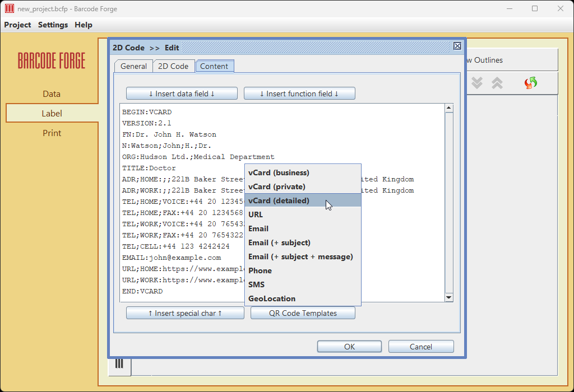This screenshot has width=574, height=392.
Task: Click the barcode icon below the dialog
Action: coord(119,364)
